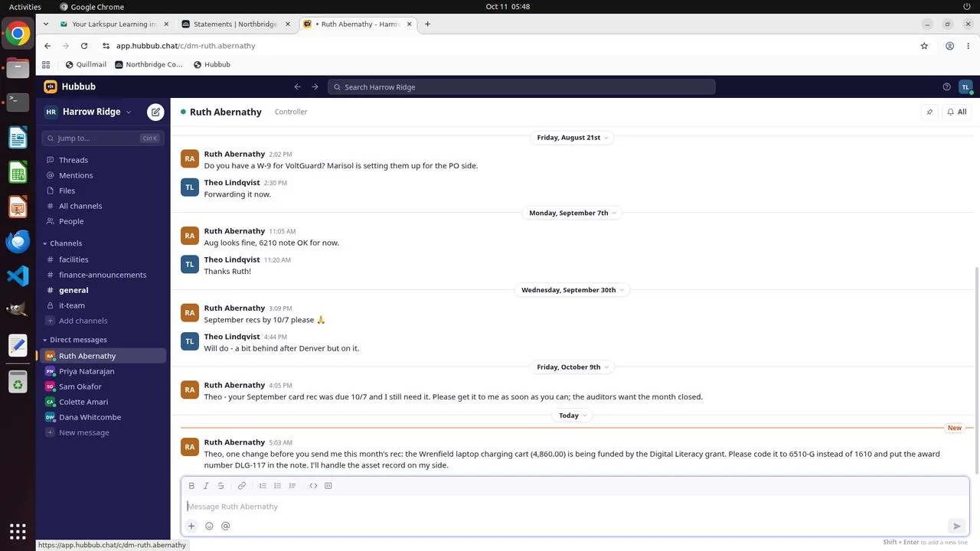Open user avatar menu TL
Screen dimensions: 980x551
(x=965, y=87)
